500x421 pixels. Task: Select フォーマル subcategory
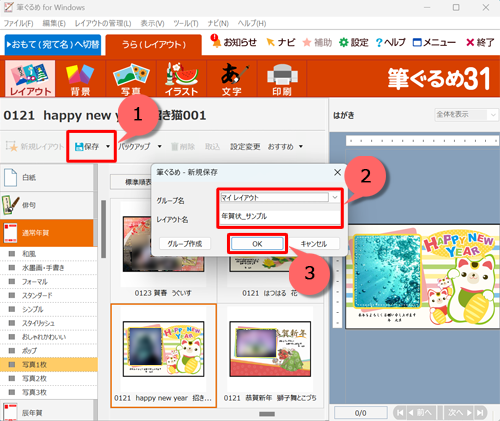pos(49,282)
